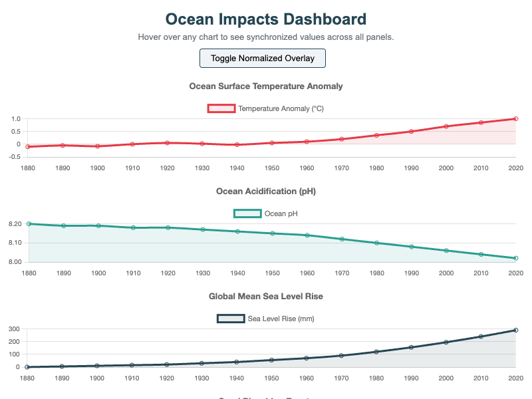Toggle the Temperature Anomaly legend swatch
Image resolution: width=532 pixels, height=399 pixels.
pyautogui.click(x=221, y=108)
